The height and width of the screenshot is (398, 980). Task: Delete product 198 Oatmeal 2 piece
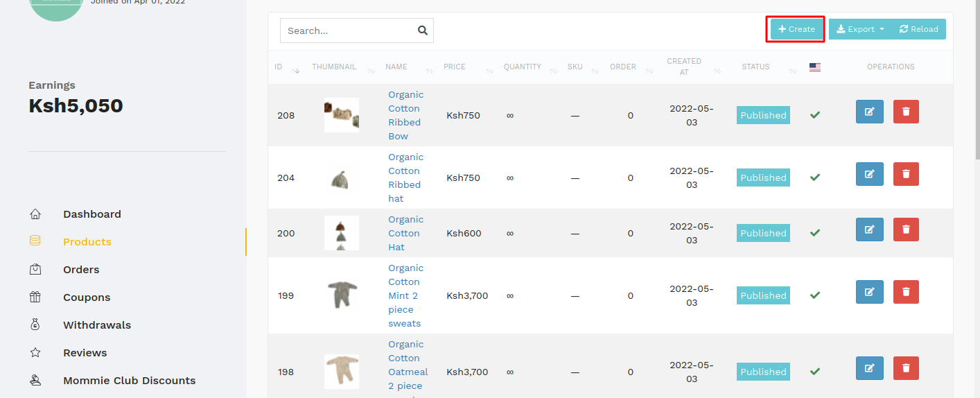coord(906,368)
